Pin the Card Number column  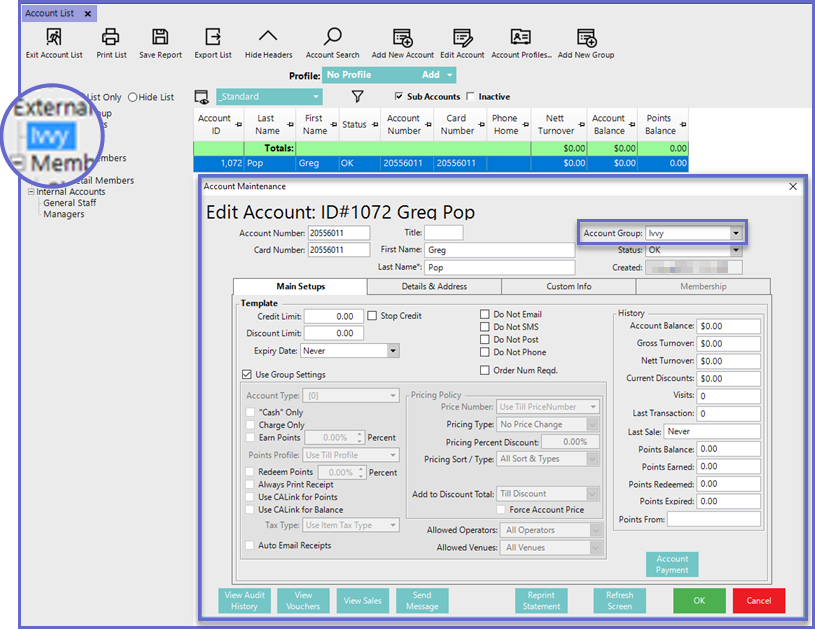480,125
